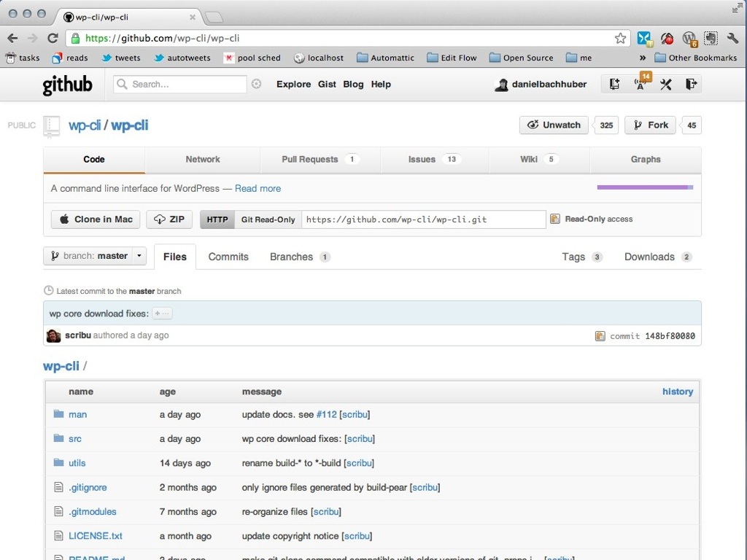
Task: Open the wp-cli organization link in title
Action: pyautogui.click(x=85, y=125)
